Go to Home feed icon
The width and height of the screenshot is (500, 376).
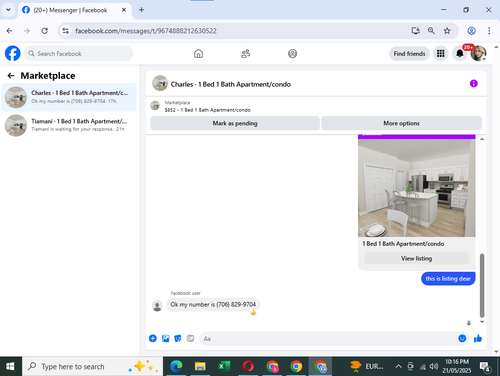198,53
